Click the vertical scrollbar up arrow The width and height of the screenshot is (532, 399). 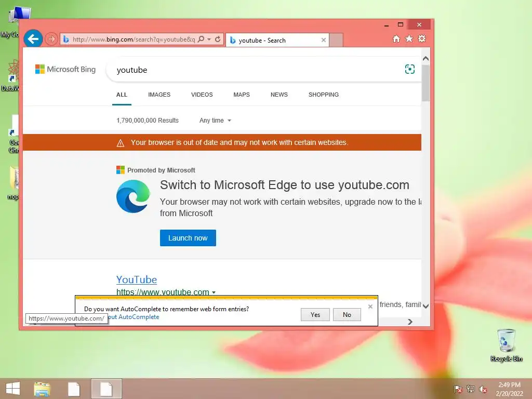[x=426, y=58]
